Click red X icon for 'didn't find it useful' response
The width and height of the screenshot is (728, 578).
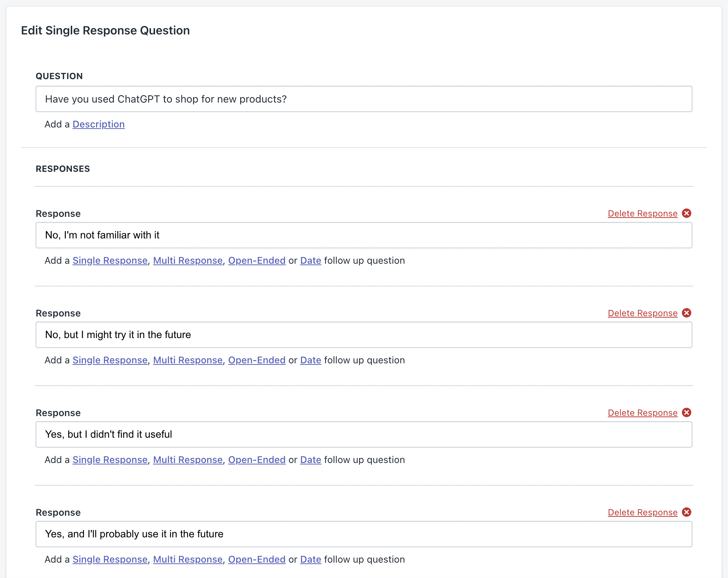687,412
